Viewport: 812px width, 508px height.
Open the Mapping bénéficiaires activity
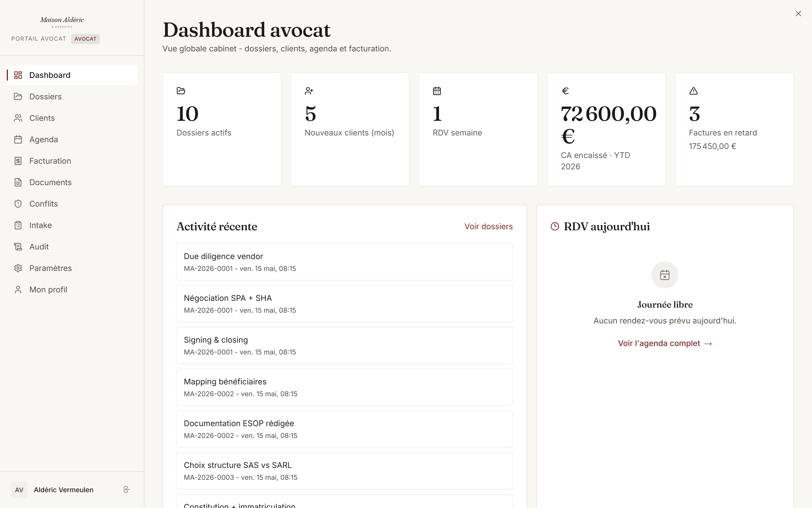point(345,387)
